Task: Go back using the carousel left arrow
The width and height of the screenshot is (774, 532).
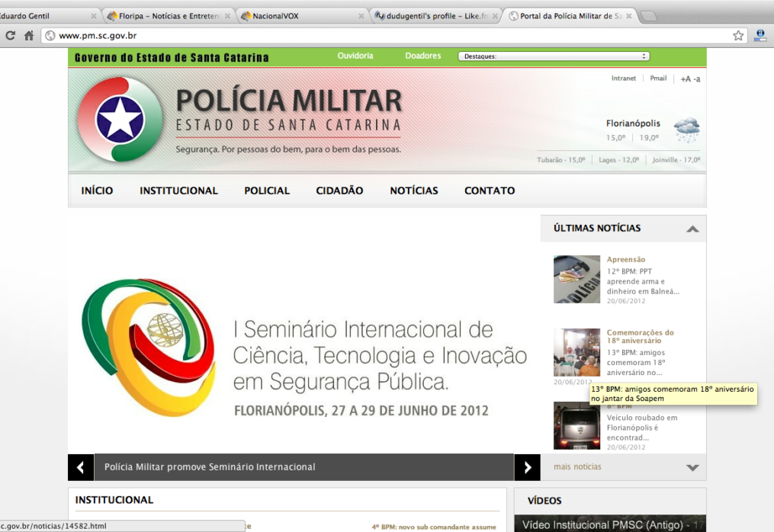Action: 80,467
